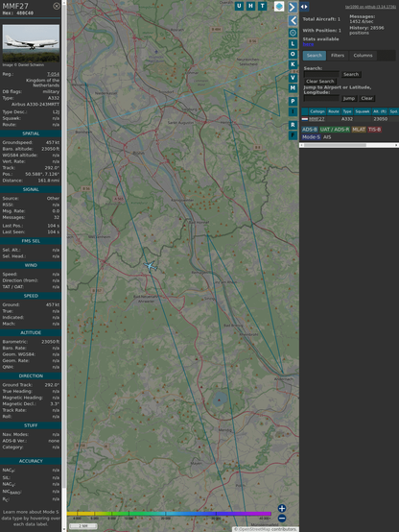Select the MMF27 aircraft icon on map
This screenshot has height=532, width=399.
point(151,266)
